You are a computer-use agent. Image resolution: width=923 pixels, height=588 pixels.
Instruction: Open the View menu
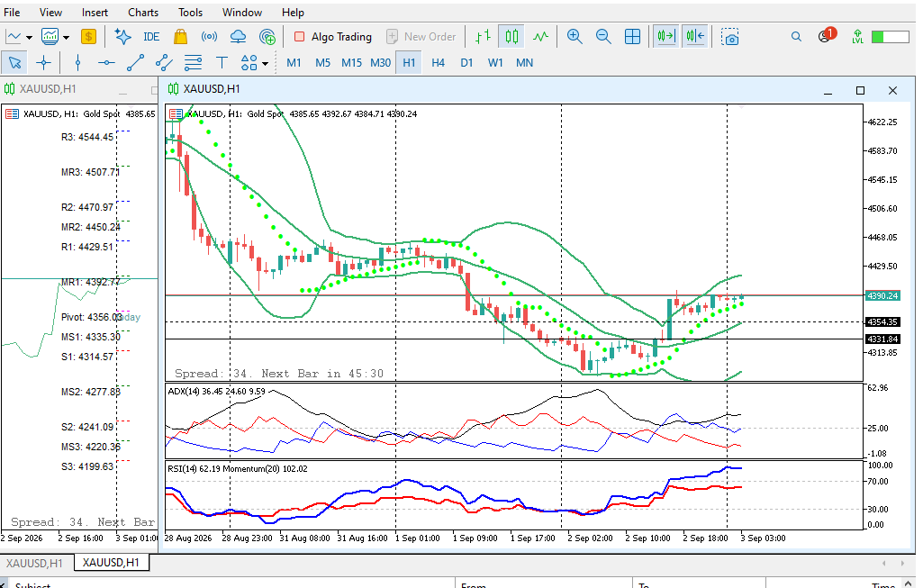coord(50,12)
